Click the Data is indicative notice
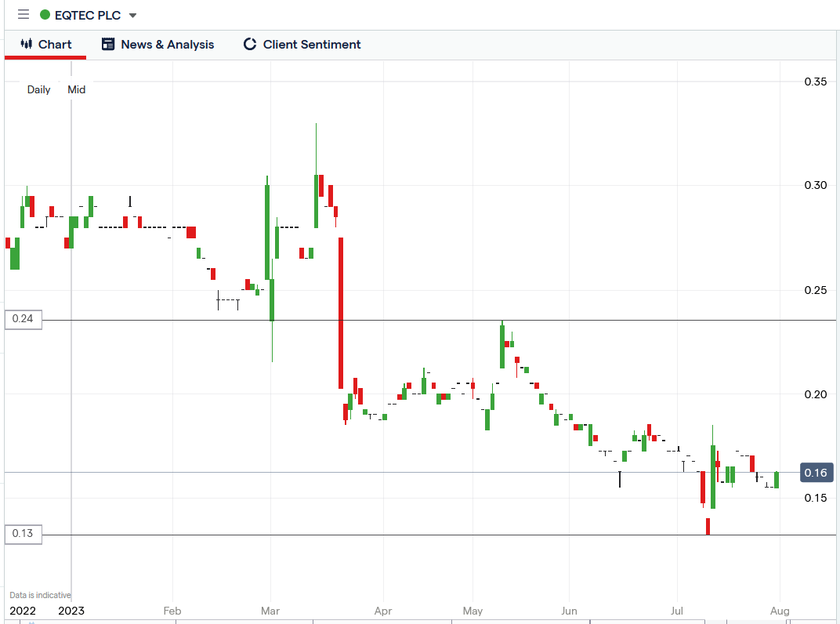Image resolution: width=840 pixels, height=624 pixels. (x=40, y=595)
